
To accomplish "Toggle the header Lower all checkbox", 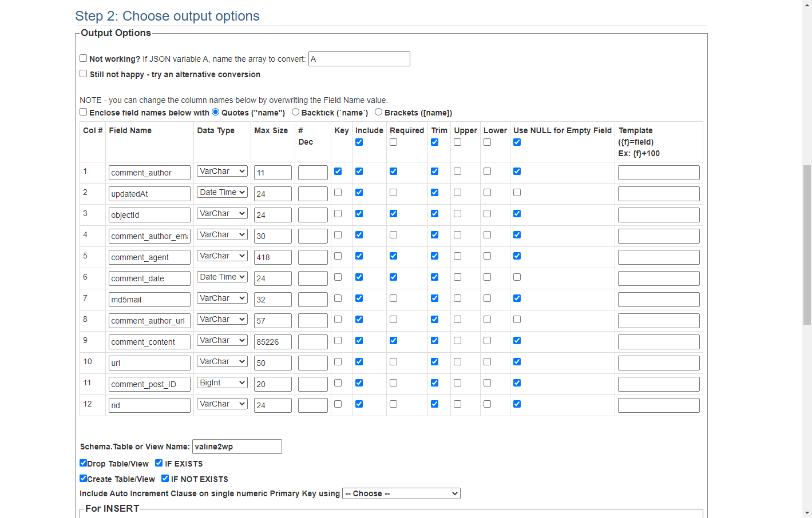I will click(x=488, y=142).
